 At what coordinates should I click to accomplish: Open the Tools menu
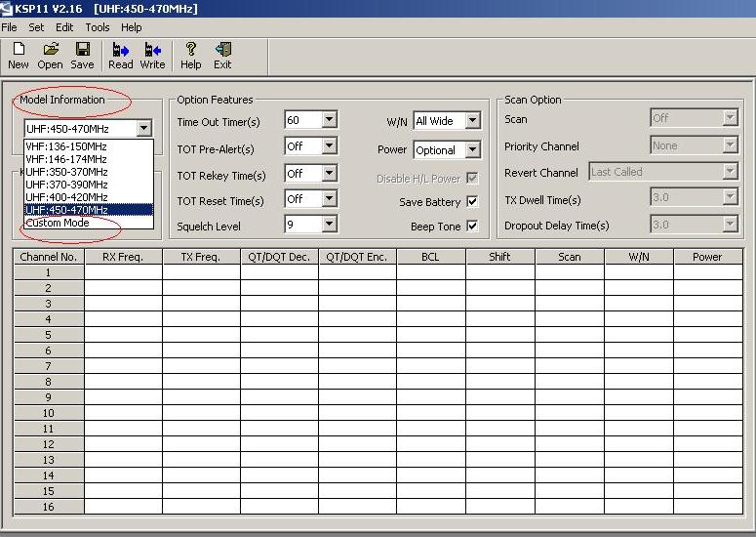click(x=98, y=27)
